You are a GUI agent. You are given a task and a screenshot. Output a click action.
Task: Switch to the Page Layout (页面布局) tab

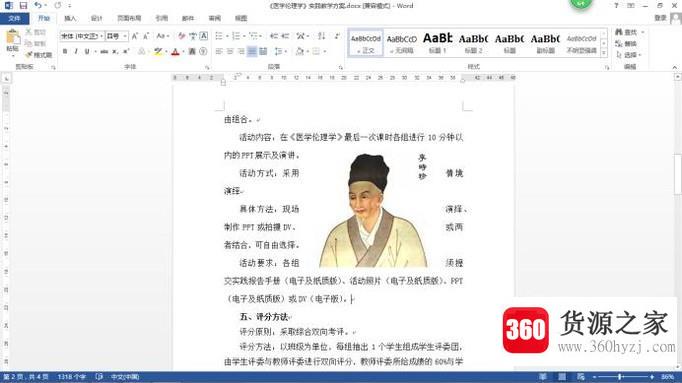pyautogui.click(x=129, y=18)
